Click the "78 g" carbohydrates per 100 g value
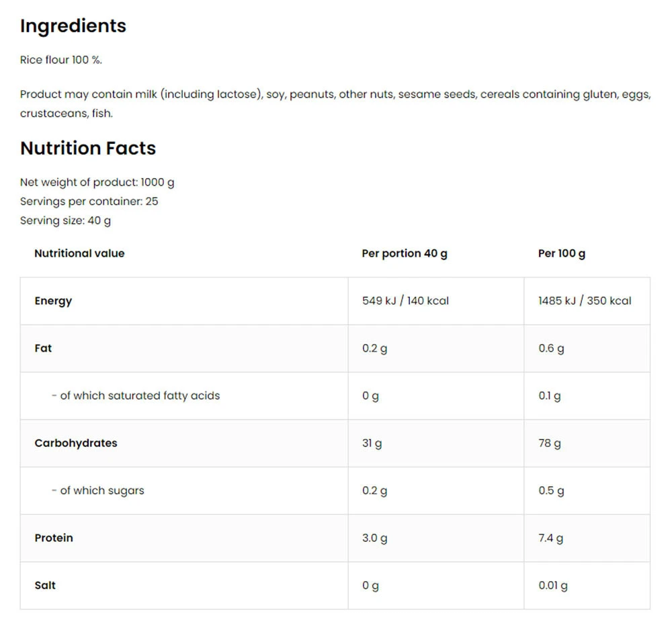Image resolution: width=672 pixels, height=638 pixels. click(x=550, y=443)
